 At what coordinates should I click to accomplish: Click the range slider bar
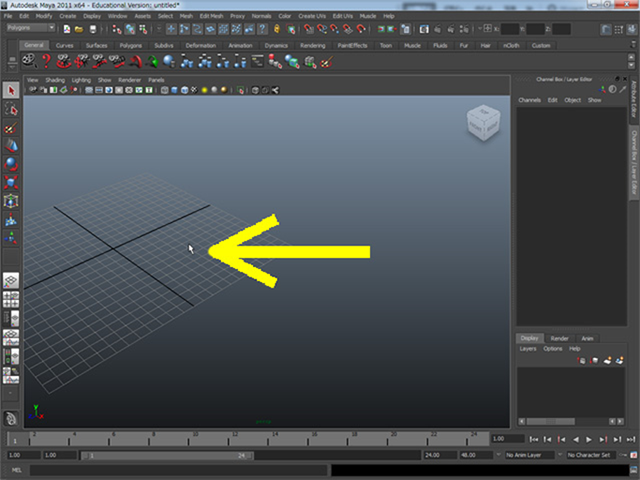tap(167, 455)
